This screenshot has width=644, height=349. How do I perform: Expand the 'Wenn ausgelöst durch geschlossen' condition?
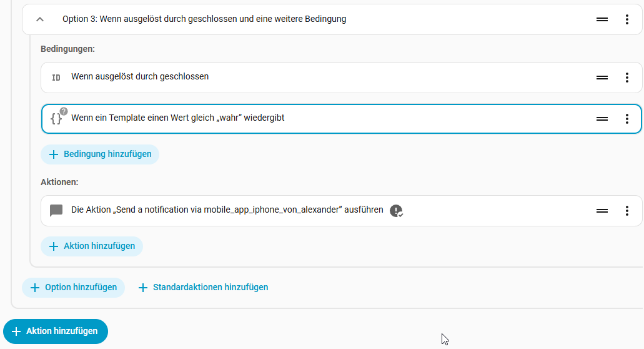(x=341, y=78)
